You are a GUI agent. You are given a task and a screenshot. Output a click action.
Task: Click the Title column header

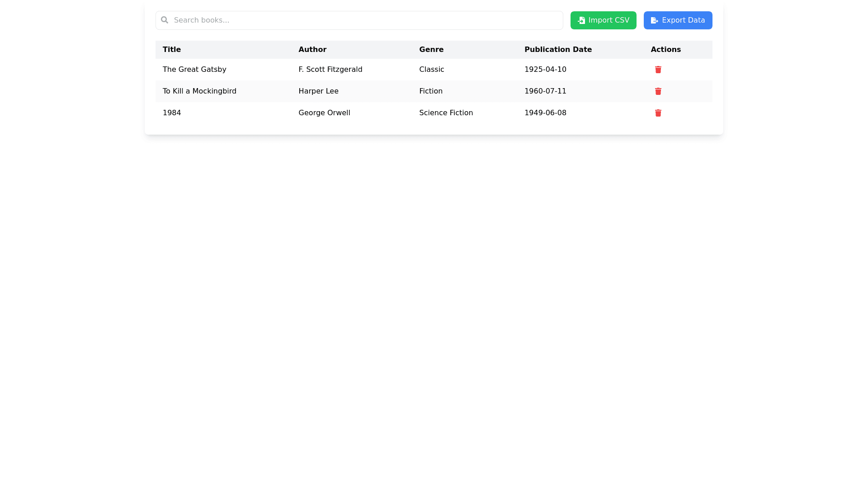click(x=172, y=50)
